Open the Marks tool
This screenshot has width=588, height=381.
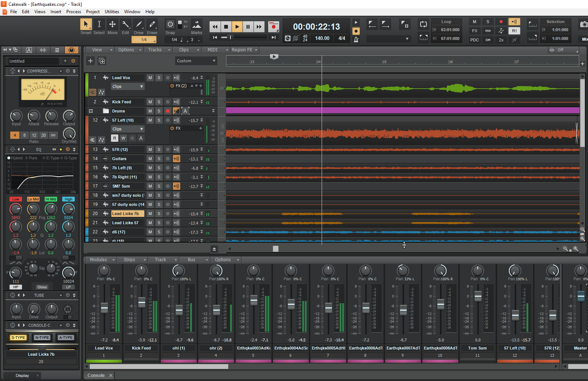(x=196, y=24)
